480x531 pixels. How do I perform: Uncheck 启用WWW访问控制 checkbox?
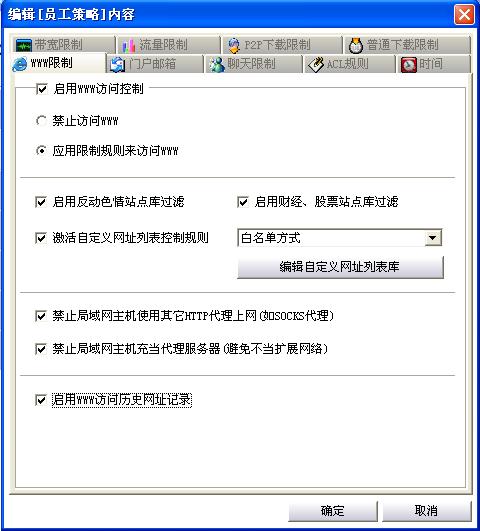point(42,89)
